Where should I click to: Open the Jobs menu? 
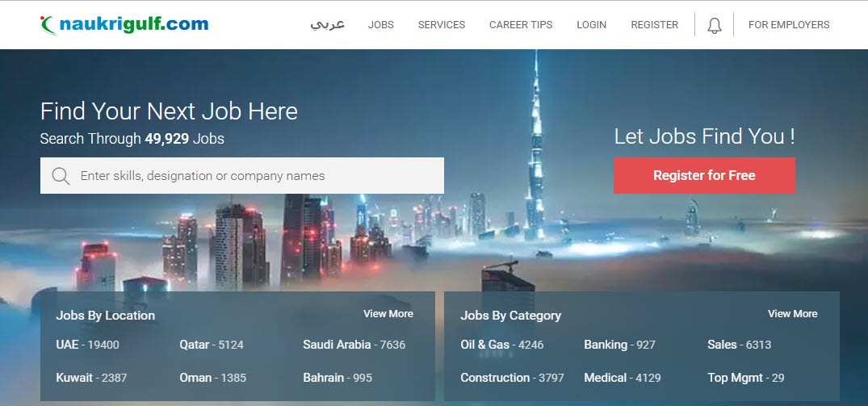pos(381,25)
